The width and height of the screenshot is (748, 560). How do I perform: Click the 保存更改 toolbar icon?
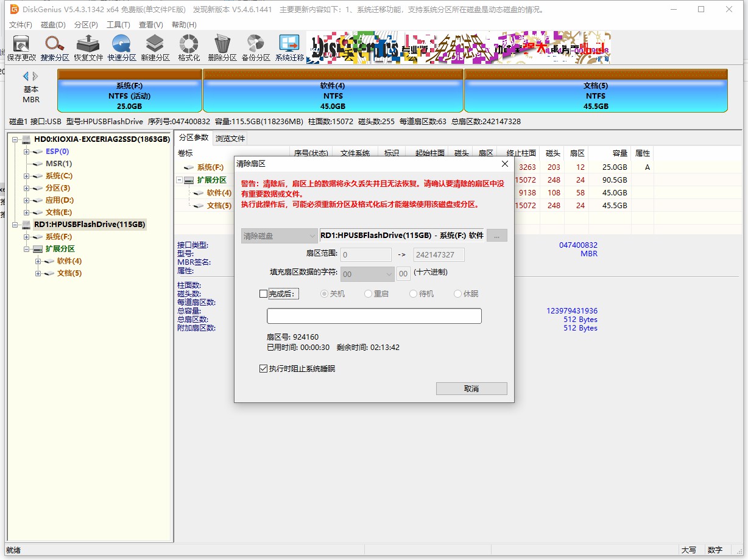[21, 48]
